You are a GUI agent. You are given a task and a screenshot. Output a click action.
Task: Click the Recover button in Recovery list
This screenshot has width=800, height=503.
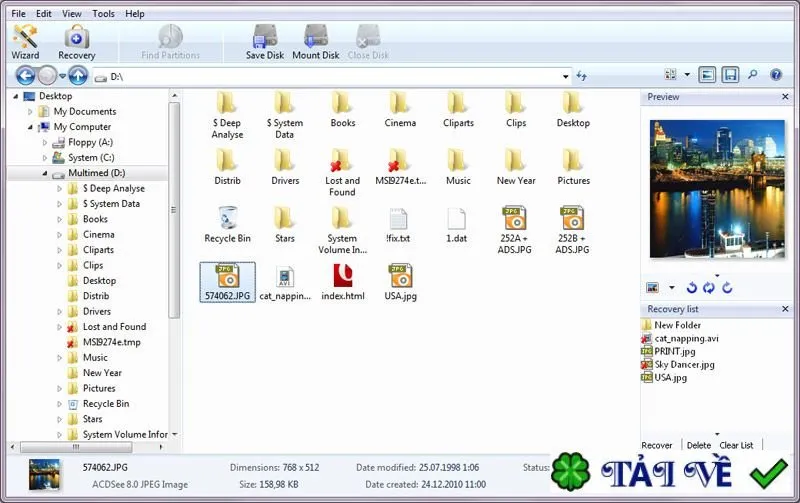coord(657,445)
